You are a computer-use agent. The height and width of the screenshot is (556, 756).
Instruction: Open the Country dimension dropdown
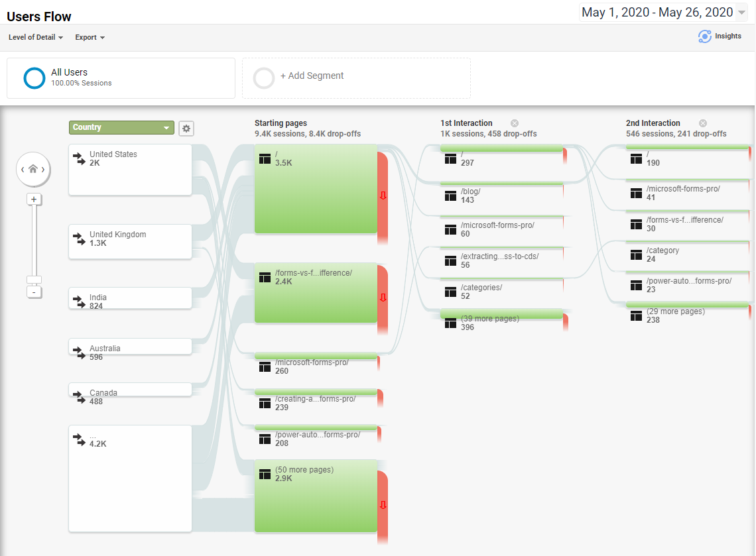click(121, 127)
